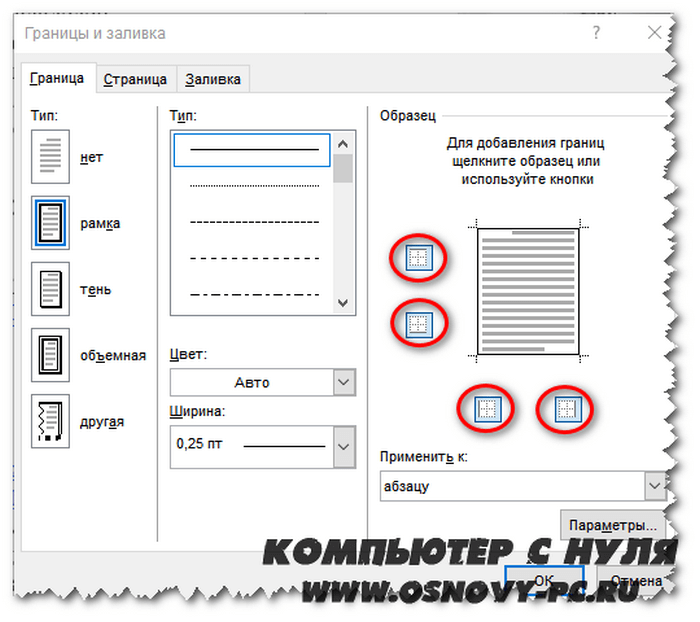Toggle the right border button
Image resolution: width=700 pixels, height=622 pixels.
pos(567,409)
